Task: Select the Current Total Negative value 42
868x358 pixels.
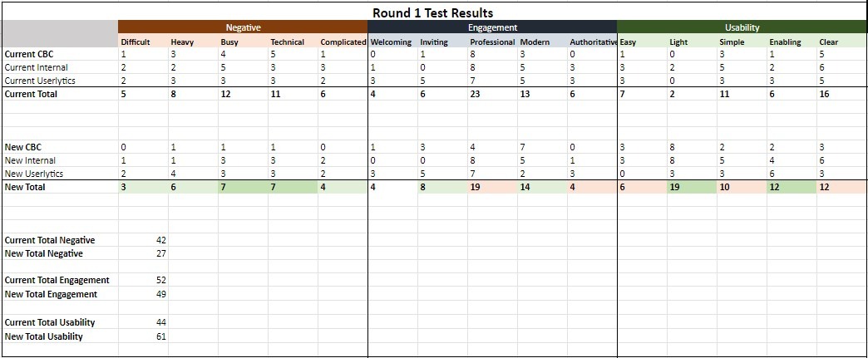Action: click(x=160, y=240)
